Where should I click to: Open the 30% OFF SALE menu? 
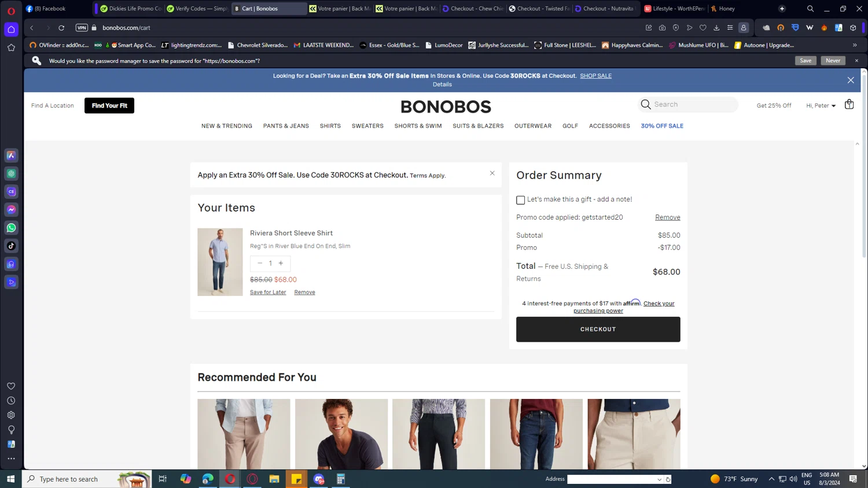pos(662,126)
